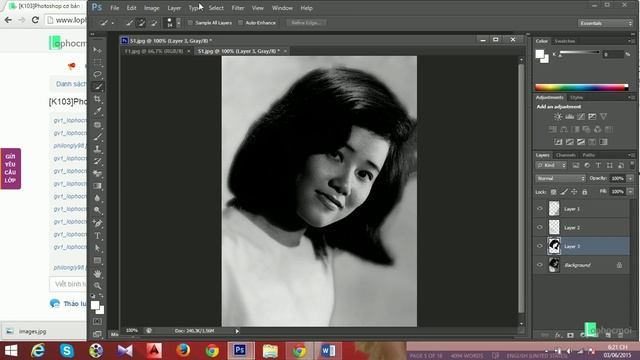Open the Filter menu
640x360 pixels.
pyautogui.click(x=238, y=8)
